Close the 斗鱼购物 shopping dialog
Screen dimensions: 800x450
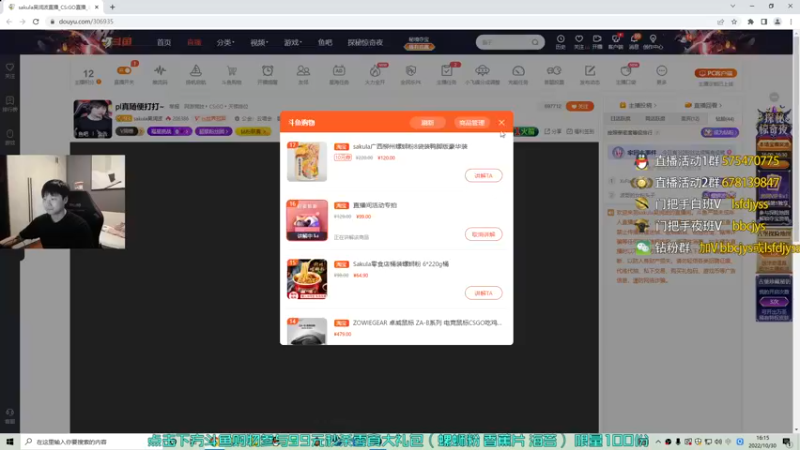(502, 122)
